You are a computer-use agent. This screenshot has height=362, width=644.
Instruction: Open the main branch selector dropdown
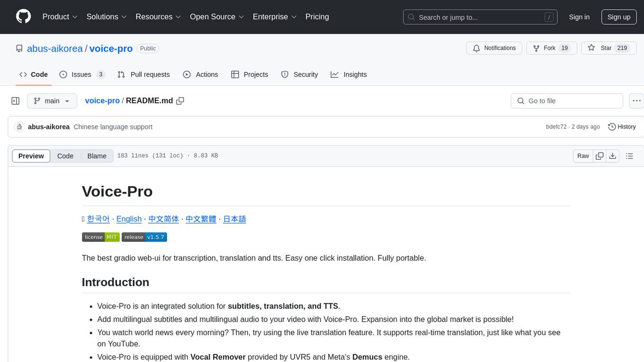pos(52,101)
